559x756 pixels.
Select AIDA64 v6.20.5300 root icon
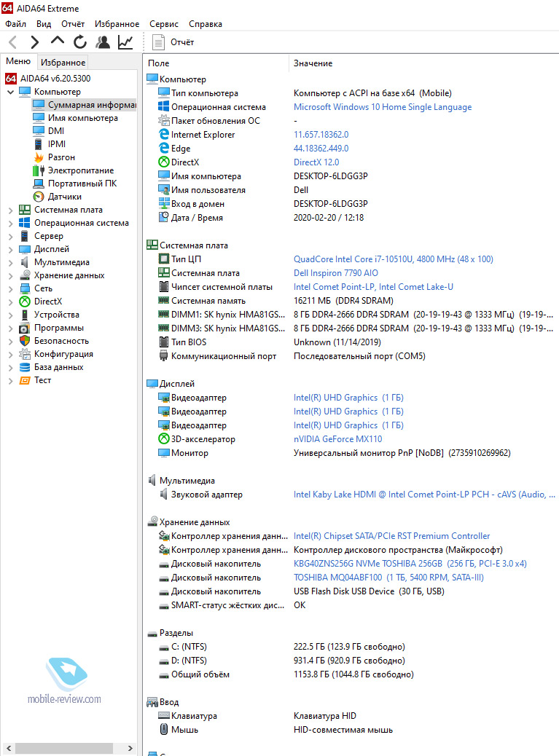tap(11, 78)
